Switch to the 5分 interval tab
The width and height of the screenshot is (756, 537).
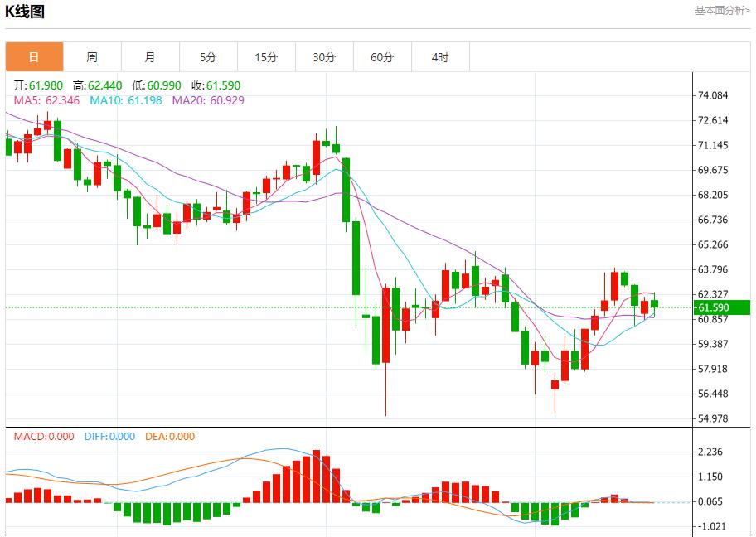click(208, 57)
